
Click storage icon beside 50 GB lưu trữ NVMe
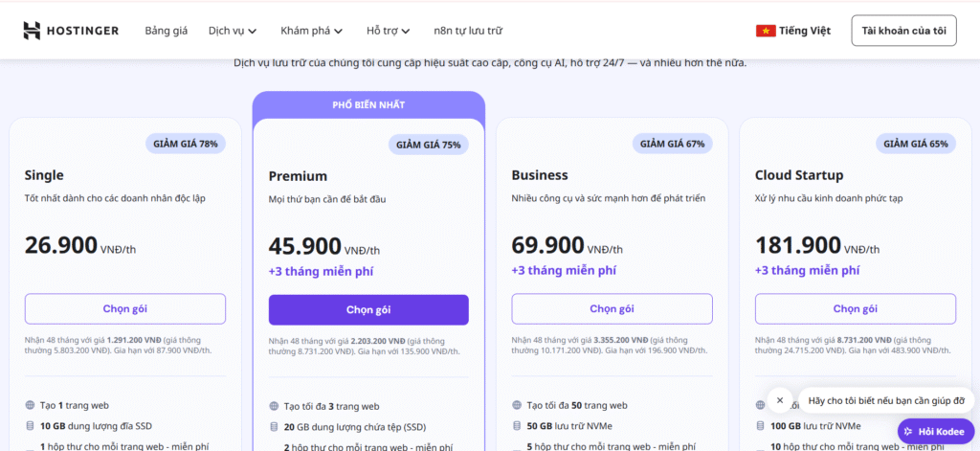pyautogui.click(x=517, y=426)
